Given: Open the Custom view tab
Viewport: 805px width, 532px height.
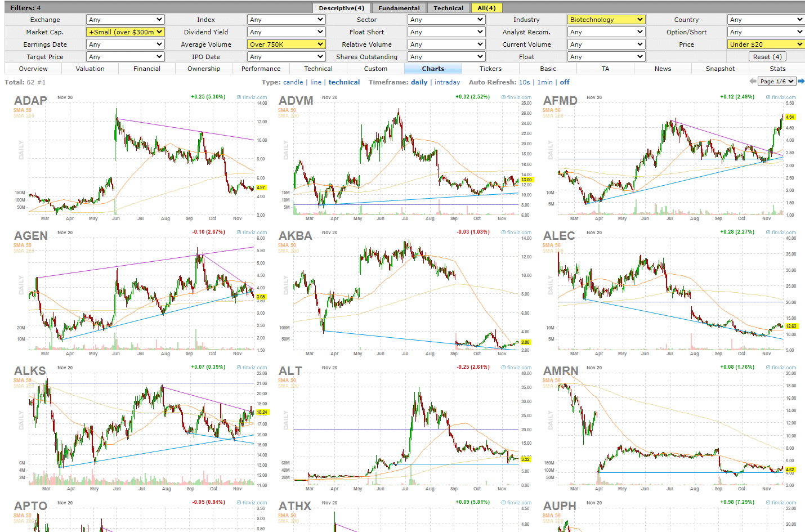Looking at the screenshot, I should pyautogui.click(x=375, y=69).
